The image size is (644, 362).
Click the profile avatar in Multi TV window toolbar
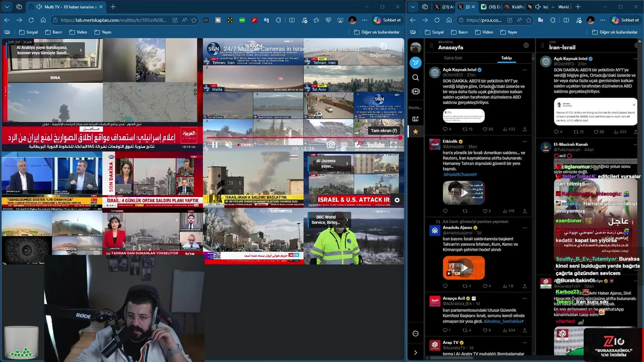click(352, 20)
